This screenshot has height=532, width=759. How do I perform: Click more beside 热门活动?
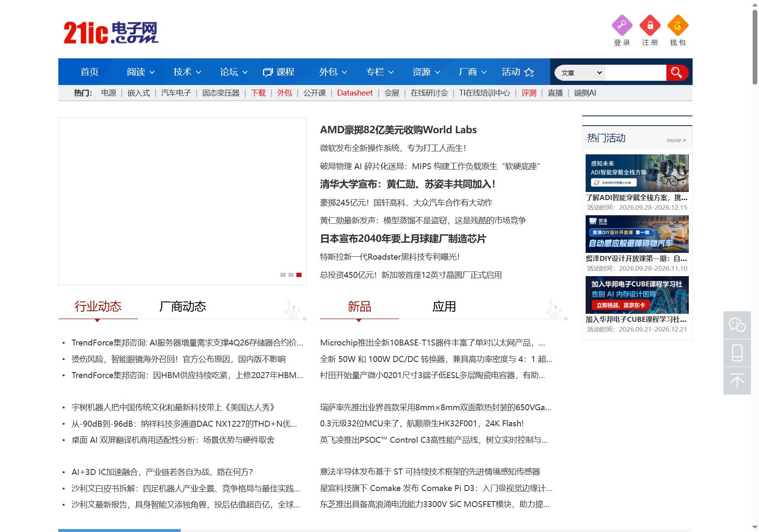pyautogui.click(x=676, y=140)
